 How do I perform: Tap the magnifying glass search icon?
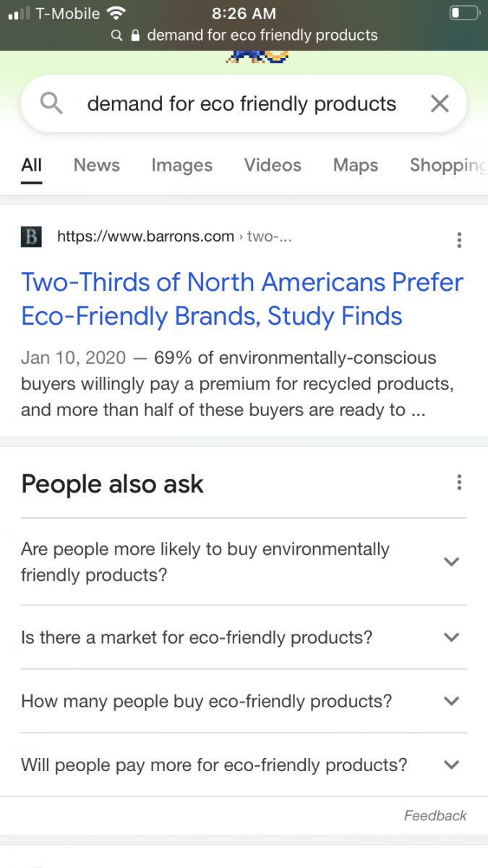pyautogui.click(x=51, y=104)
